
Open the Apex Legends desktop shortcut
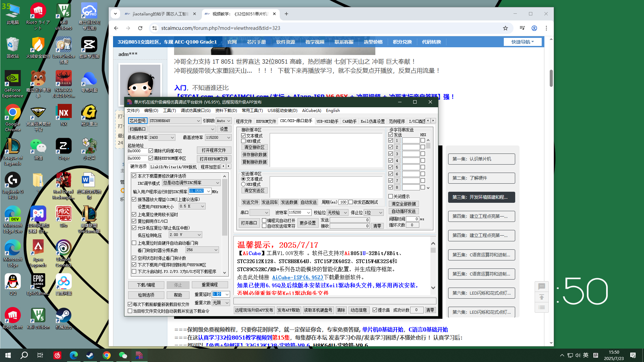click(x=38, y=253)
